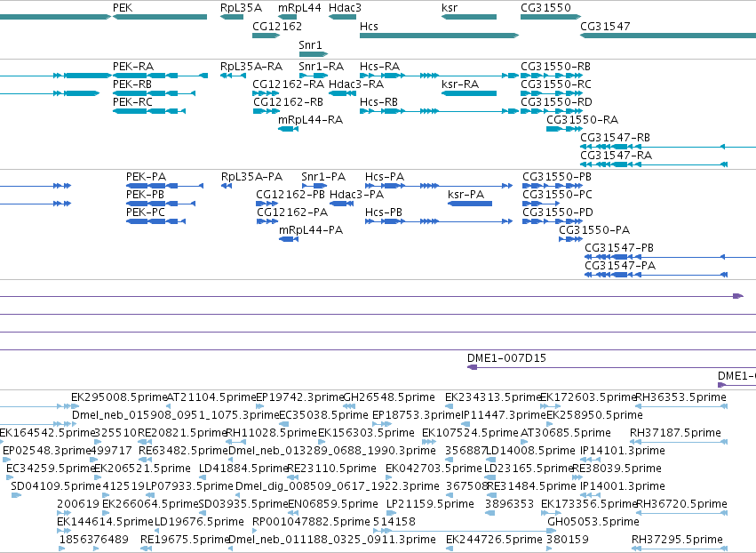Open the CG31547-RB transcript
The height and width of the screenshot is (553, 756).
click(668, 147)
